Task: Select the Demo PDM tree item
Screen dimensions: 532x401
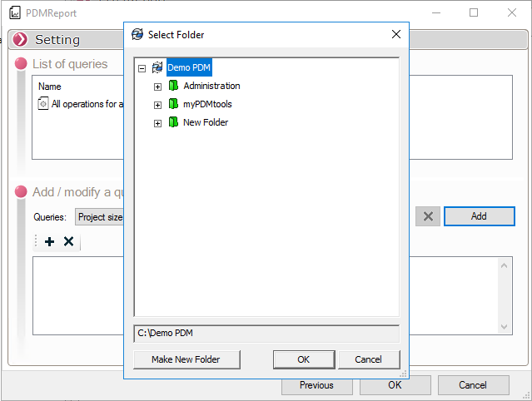Action: point(189,67)
